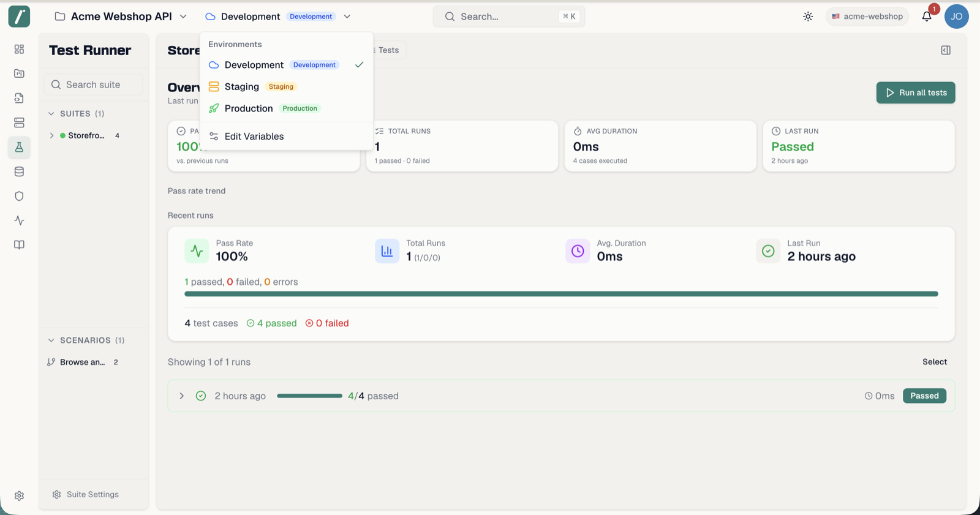
Task: Collapse the SUITES section
Action: click(51, 114)
